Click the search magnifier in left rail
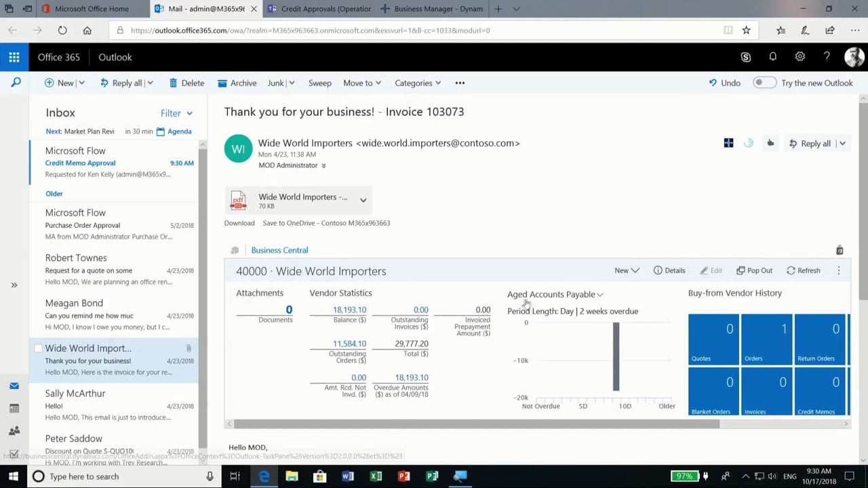The width and height of the screenshot is (868, 488). 16,83
